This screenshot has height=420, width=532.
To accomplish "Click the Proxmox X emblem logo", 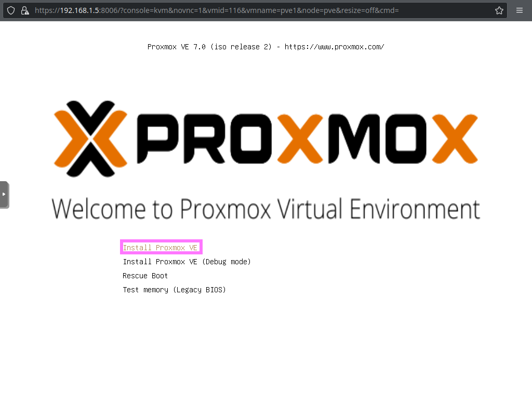I will (90, 139).
